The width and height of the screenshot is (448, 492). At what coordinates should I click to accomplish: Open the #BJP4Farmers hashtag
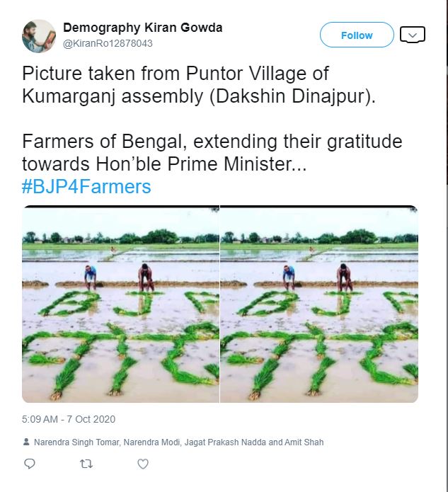click(x=86, y=186)
